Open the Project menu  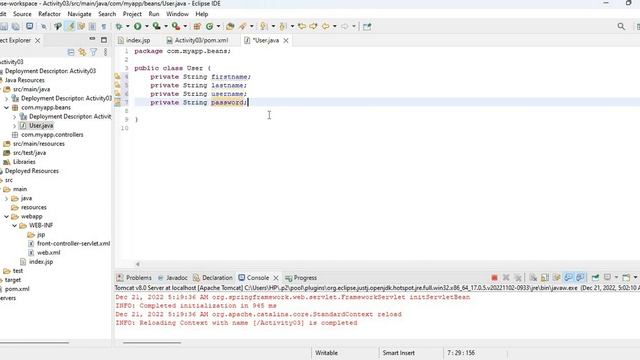pyautogui.click(x=132, y=14)
